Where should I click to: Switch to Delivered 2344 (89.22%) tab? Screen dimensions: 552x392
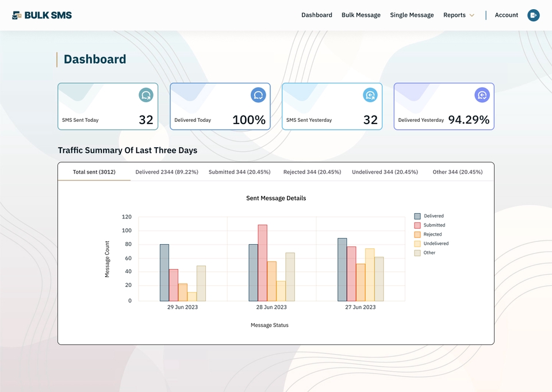[x=167, y=172]
